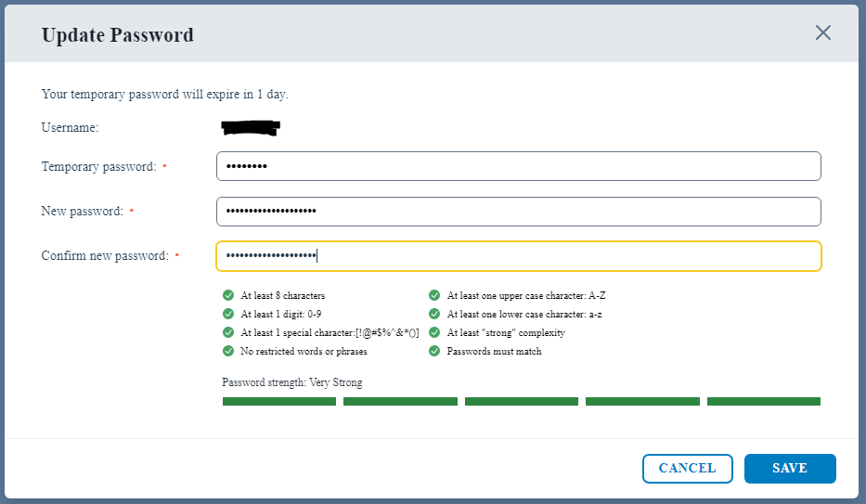Image resolution: width=866 pixels, height=504 pixels.
Task: Click the green check beside "At least 8 characters"
Action: click(x=228, y=295)
